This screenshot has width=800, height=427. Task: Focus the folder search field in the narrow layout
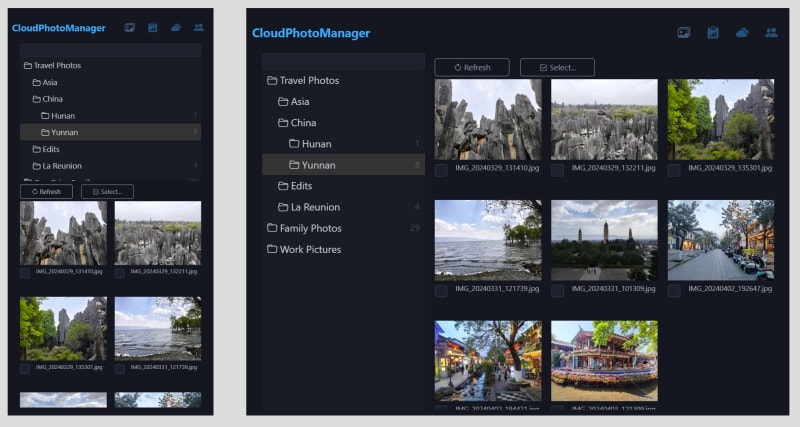[x=110, y=50]
